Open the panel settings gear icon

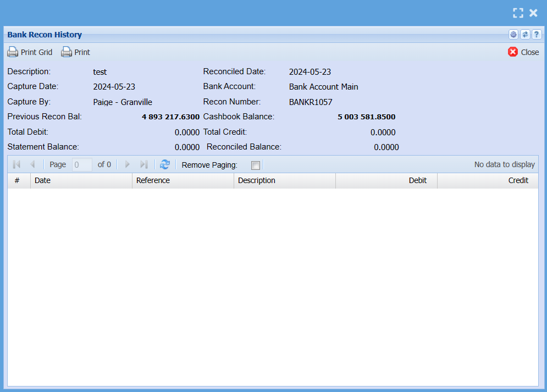click(x=513, y=35)
